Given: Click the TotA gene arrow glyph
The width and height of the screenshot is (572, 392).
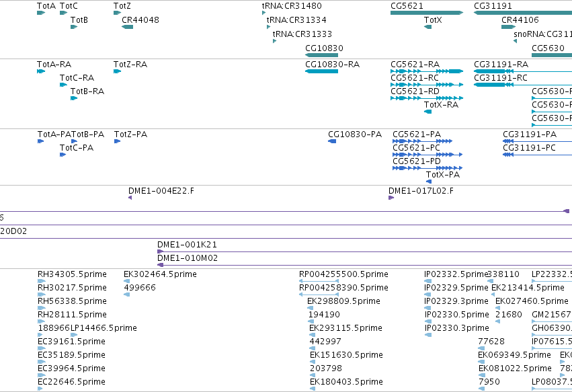Looking at the screenshot, I should pyautogui.click(x=41, y=13).
